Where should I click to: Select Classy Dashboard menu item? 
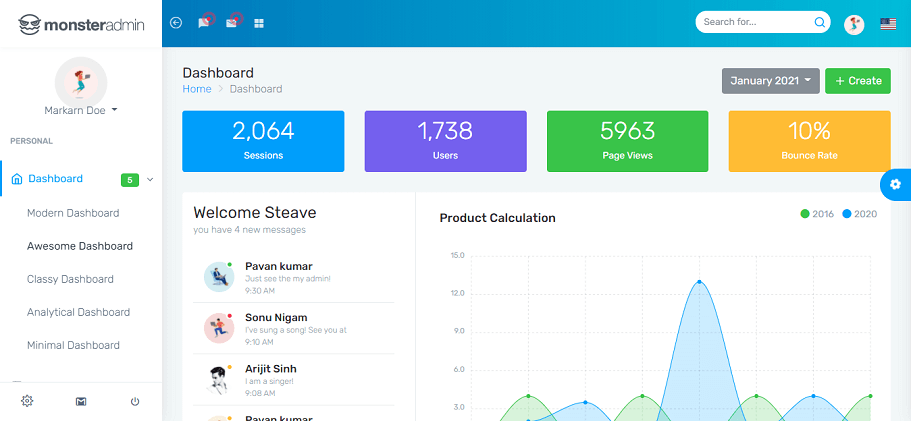[70, 279]
